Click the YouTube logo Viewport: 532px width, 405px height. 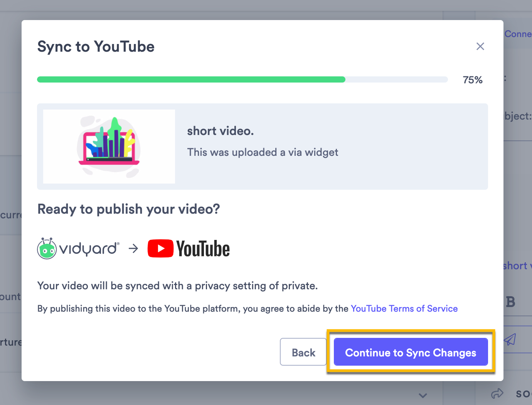[189, 249]
